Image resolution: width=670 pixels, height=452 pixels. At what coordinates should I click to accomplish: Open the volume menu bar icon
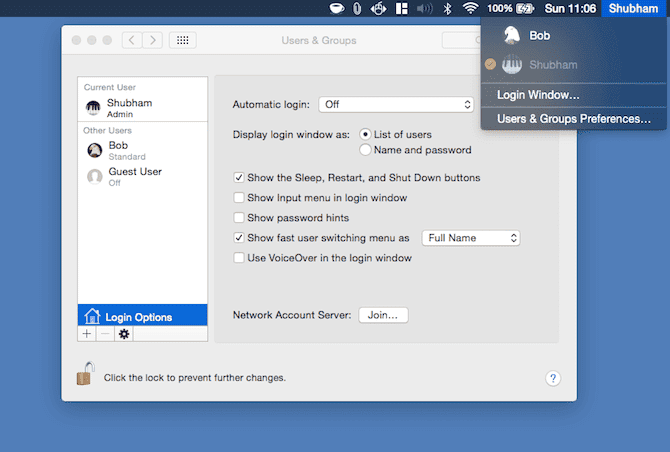(424, 8)
